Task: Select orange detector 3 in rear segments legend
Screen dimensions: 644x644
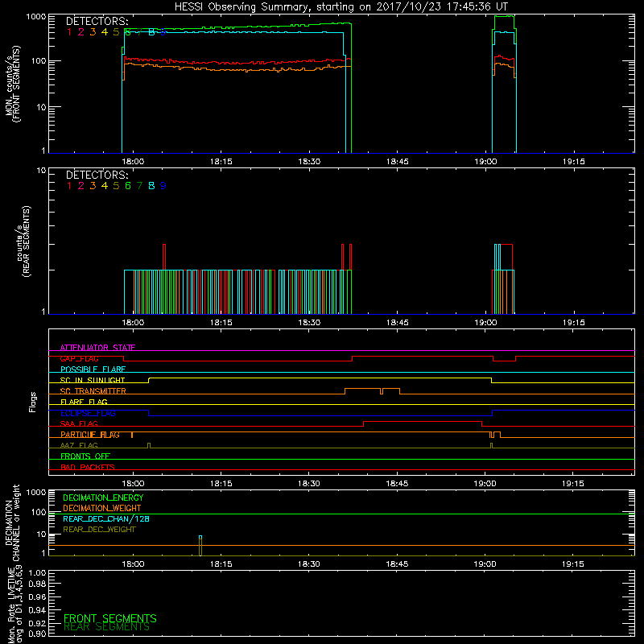Action: pyautogui.click(x=93, y=186)
